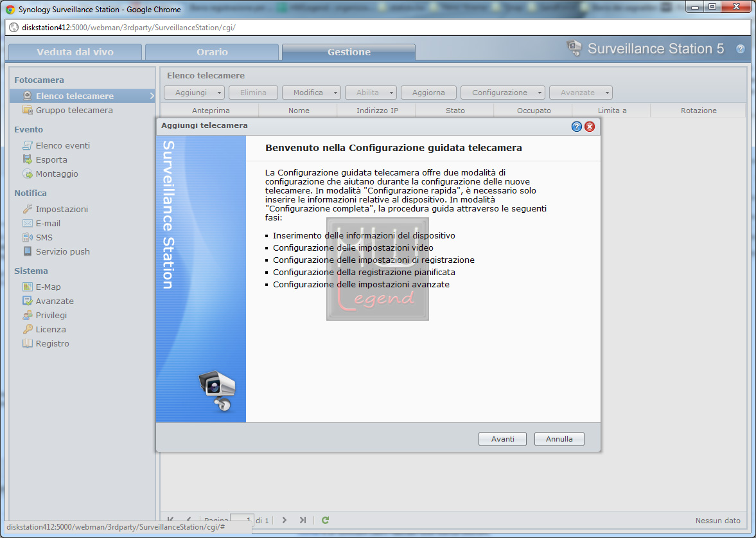Click the Esporta icon in the sidebar
The image size is (756, 538).
tap(28, 159)
